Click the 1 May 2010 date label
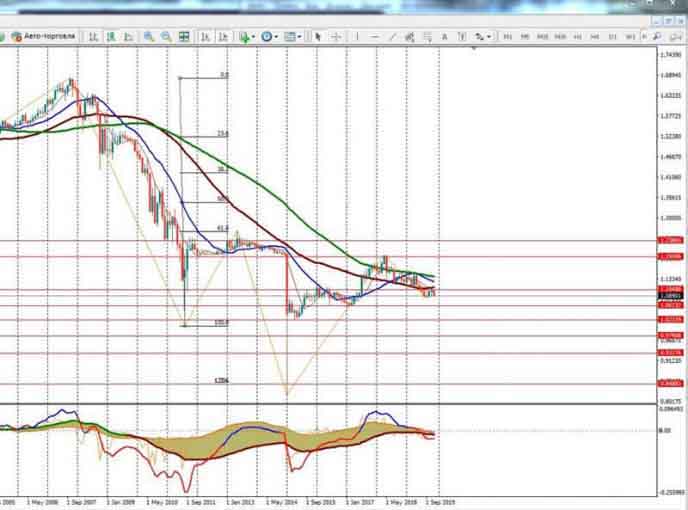This screenshot has height=510, width=688. click(161, 501)
